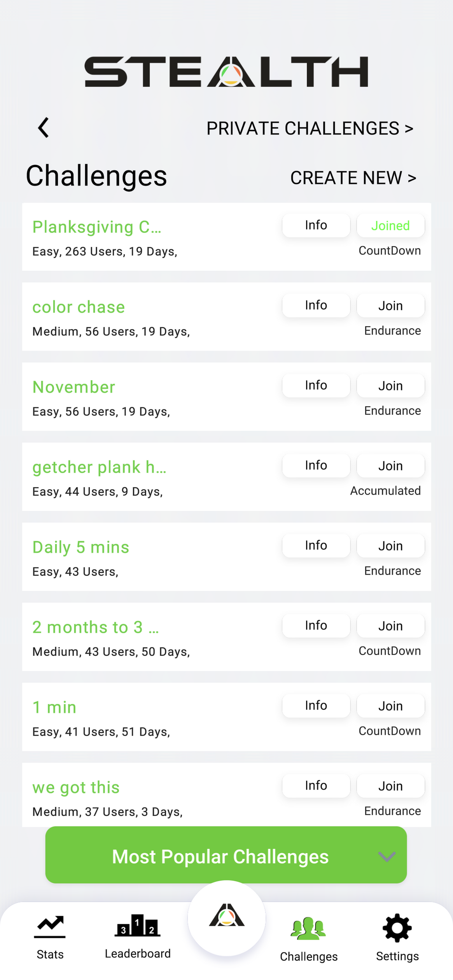Image resolution: width=453 pixels, height=980 pixels.
Task: Open Private Challenges
Action: click(x=310, y=128)
